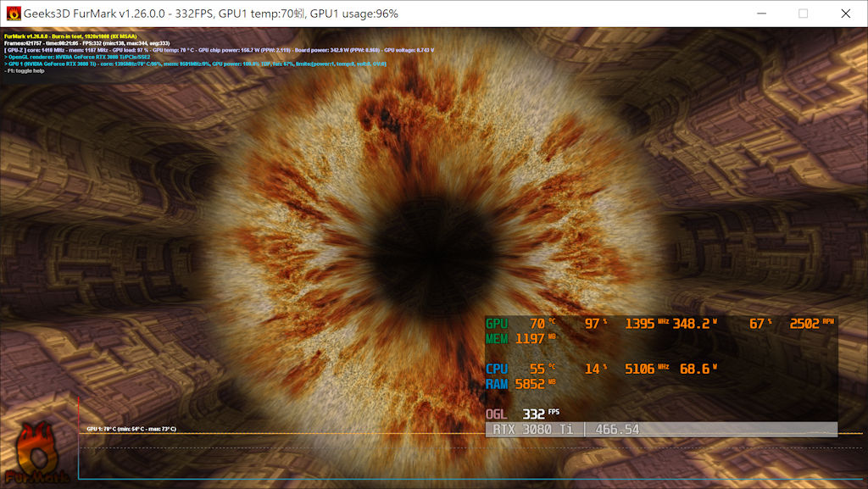Maximize the FurMark window
This screenshot has width=868, height=489.
(x=804, y=14)
